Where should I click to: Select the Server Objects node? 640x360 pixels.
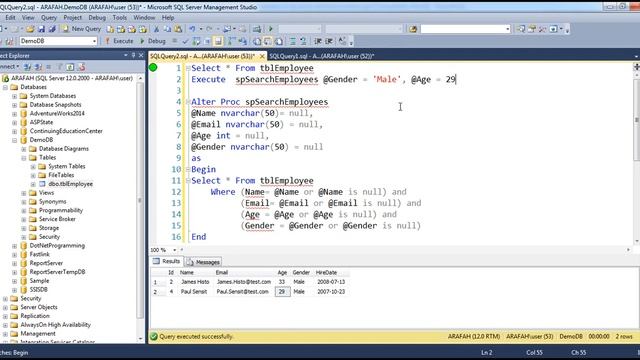pyautogui.click(x=39, y=307)
